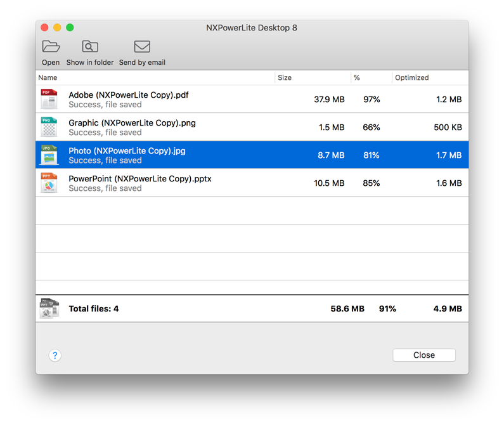Click the Send by email envelope icon
This screenshot has height=425, width=504.
tap(142, 46)
